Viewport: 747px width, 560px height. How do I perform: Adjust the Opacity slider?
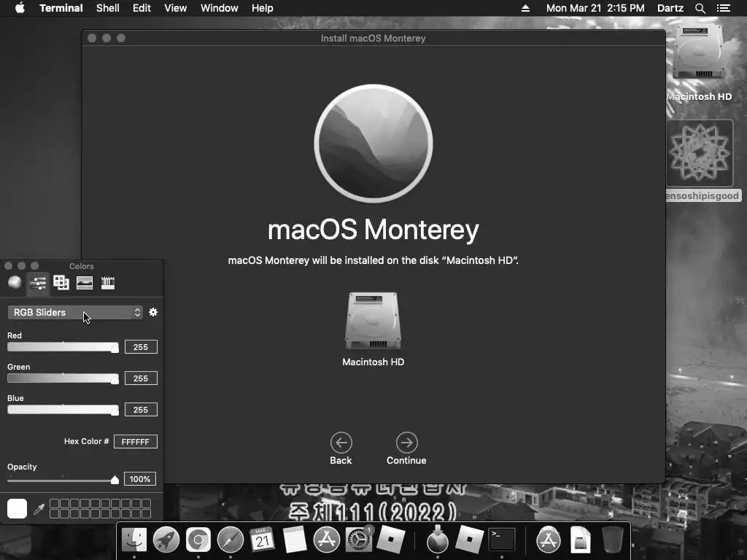[x=63, y=480]
